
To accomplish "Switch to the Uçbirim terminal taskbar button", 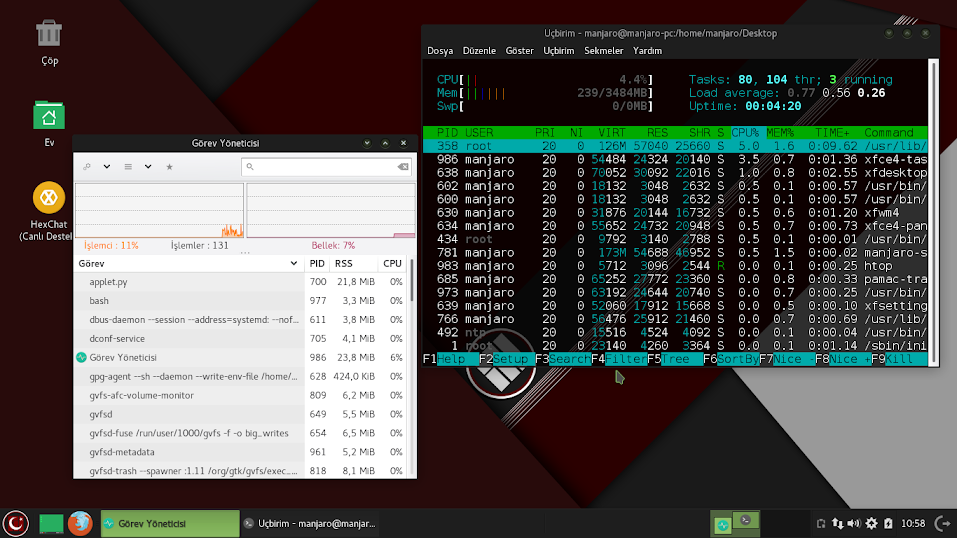I will 310,523.
